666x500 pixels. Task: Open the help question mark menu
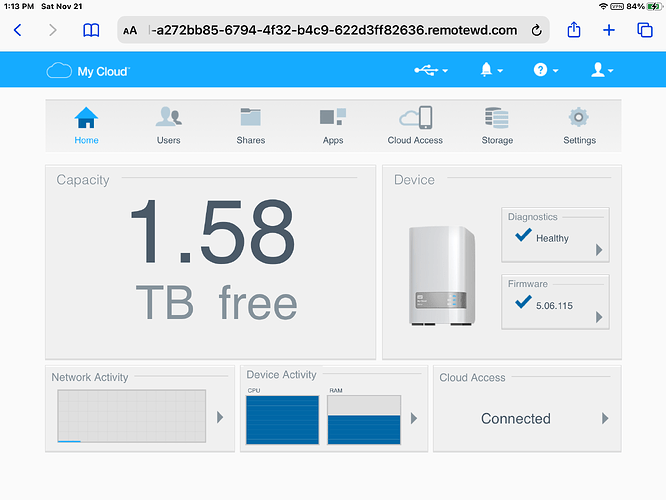click(x=545, y=70)
